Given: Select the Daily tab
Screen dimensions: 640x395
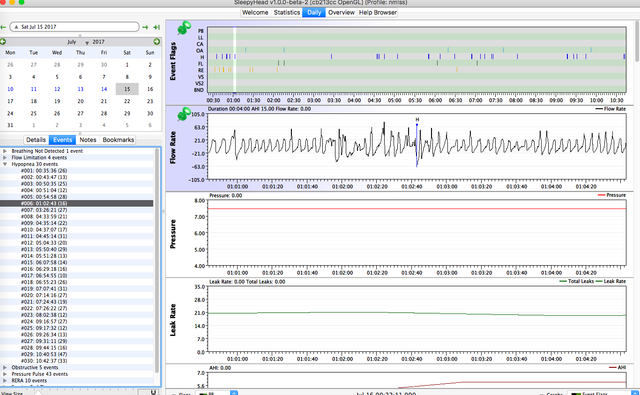Looking at the screenshot, I should click(x=314, y=13).
